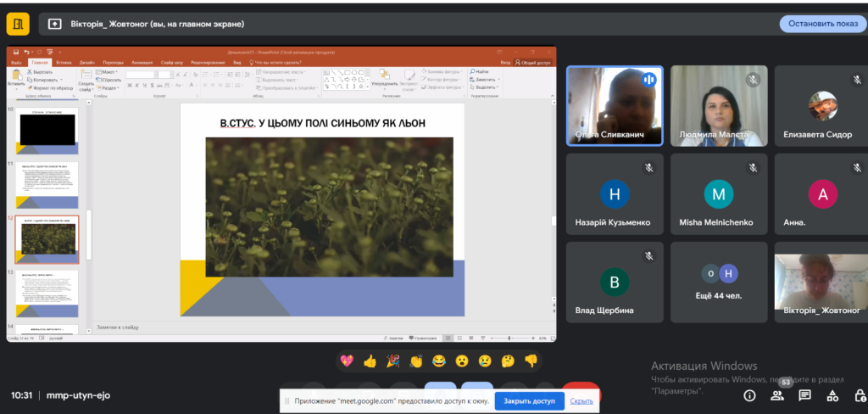Click the Закрыть доступ button
Viewport: 868px width, 414px height.
(x=529, y=400)
